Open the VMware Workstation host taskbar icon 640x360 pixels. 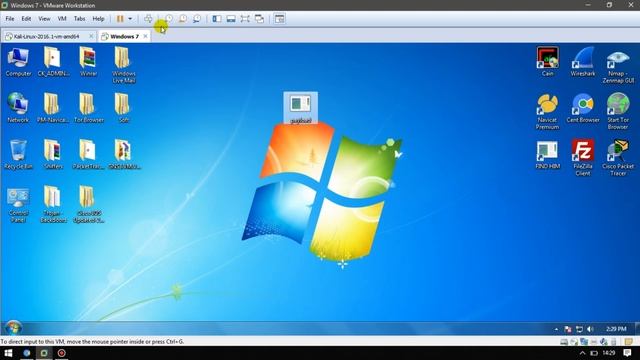tap(44, 353)
